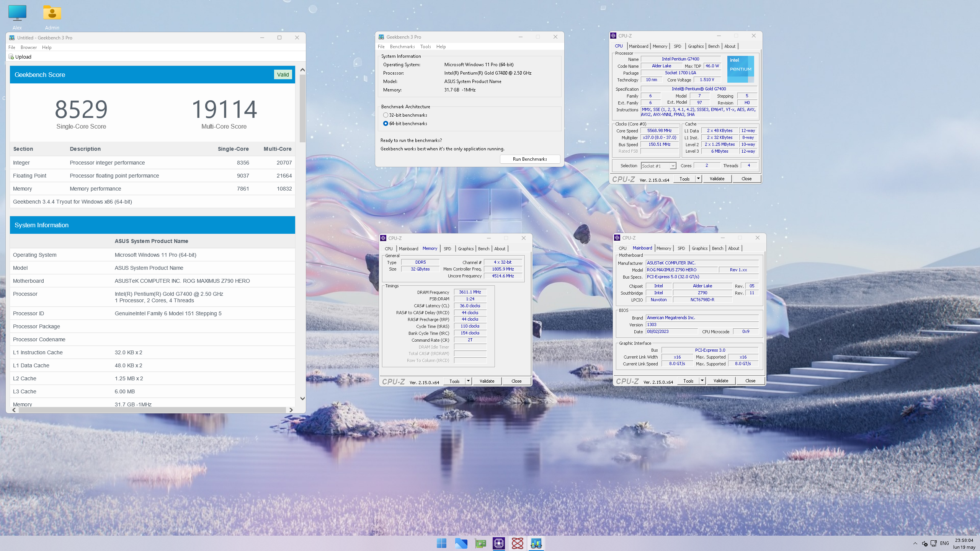Screen dimensions: 980x551
Task: Open Browser menu in Geekbench results window
Action: point(29,47)
